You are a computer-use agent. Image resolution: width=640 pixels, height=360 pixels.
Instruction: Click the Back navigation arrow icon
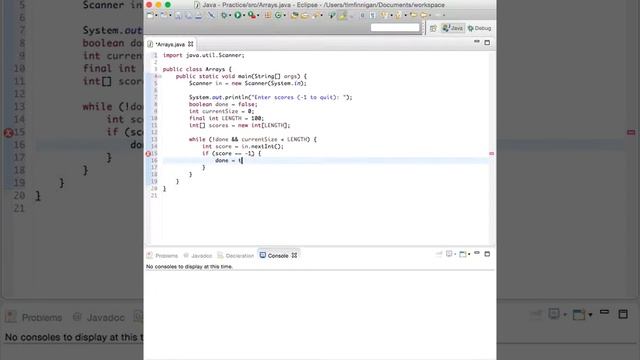[423, 15]
